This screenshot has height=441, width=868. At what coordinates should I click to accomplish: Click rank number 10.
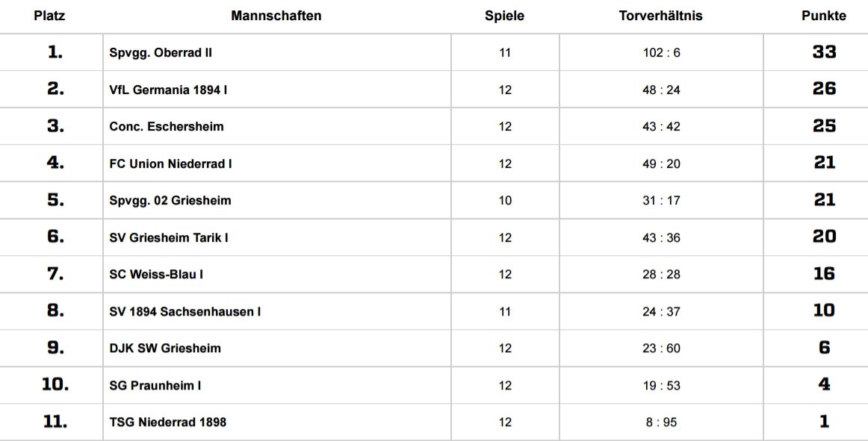pos(55,384)
